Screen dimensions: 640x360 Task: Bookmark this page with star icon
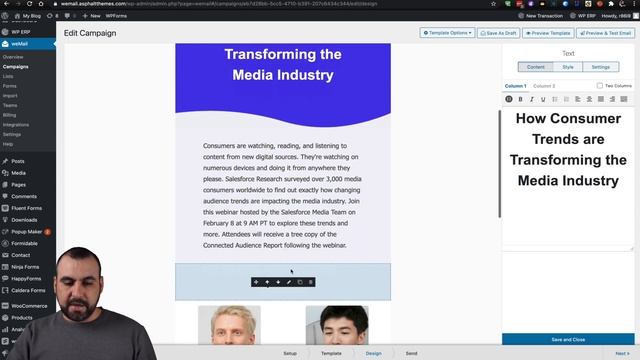[493, 4]
